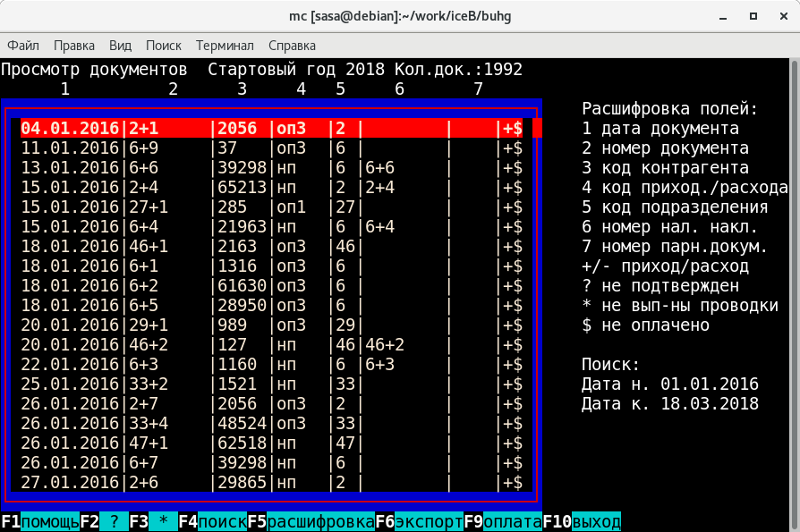Select the row 26.01.2016 document 33+4
The height and width of the screenshot is (532, 800).
(271, 423)
